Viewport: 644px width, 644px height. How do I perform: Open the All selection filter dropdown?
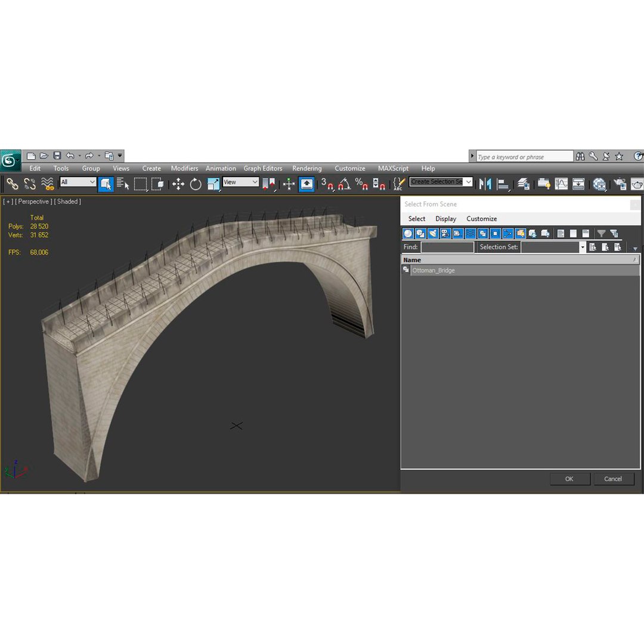78,182
